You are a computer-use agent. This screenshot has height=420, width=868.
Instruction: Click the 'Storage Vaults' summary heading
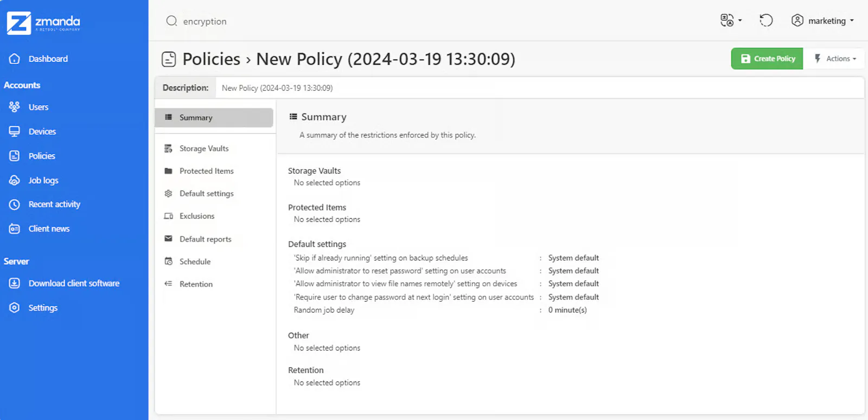[314, 171]
